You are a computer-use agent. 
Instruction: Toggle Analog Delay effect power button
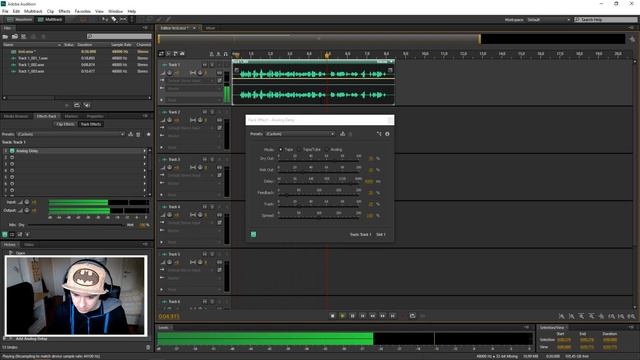[x=253, y=234]
